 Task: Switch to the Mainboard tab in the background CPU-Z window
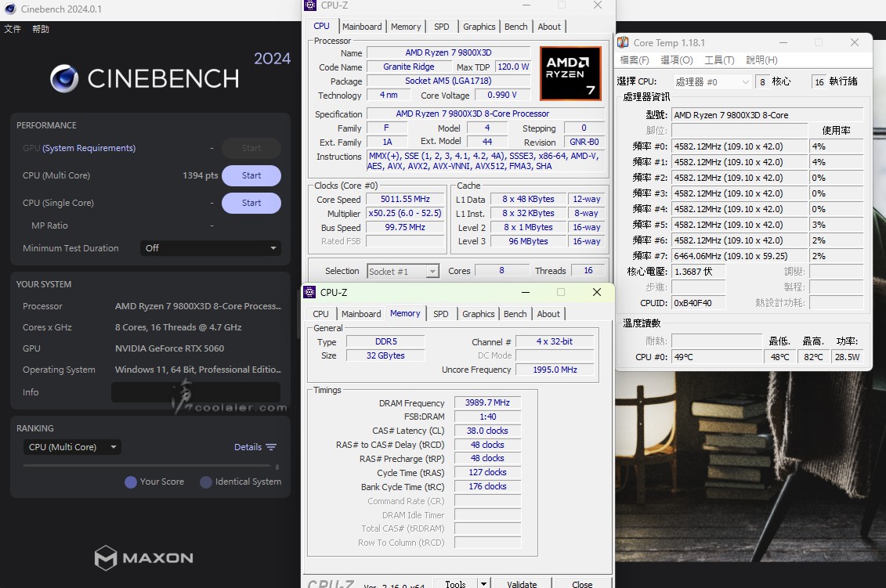(362, 27)
